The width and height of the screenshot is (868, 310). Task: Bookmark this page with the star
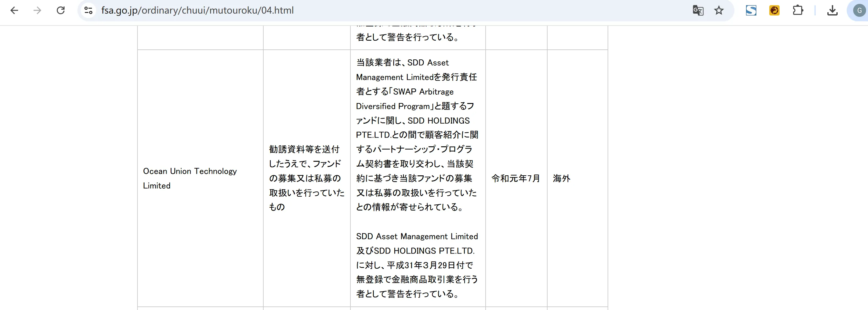[x=718, y=10]
